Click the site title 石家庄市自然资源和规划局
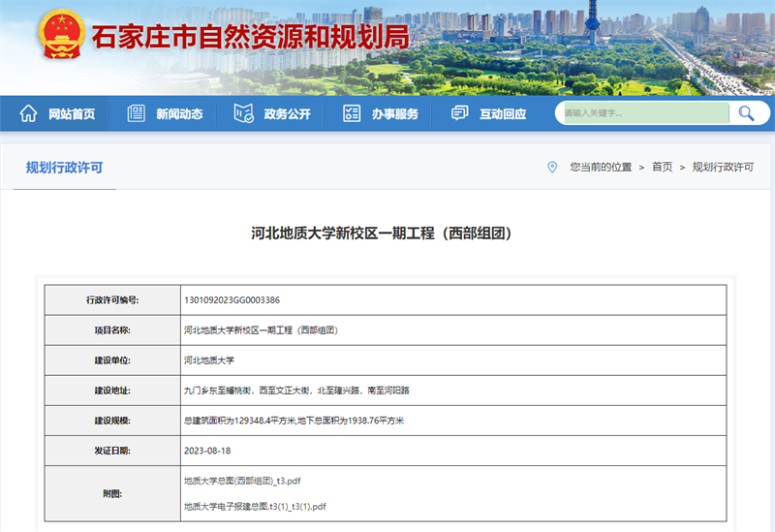Image resolution: width=775 pixels, height=532 pixels. pyautogui.click(x=251, y=36)
